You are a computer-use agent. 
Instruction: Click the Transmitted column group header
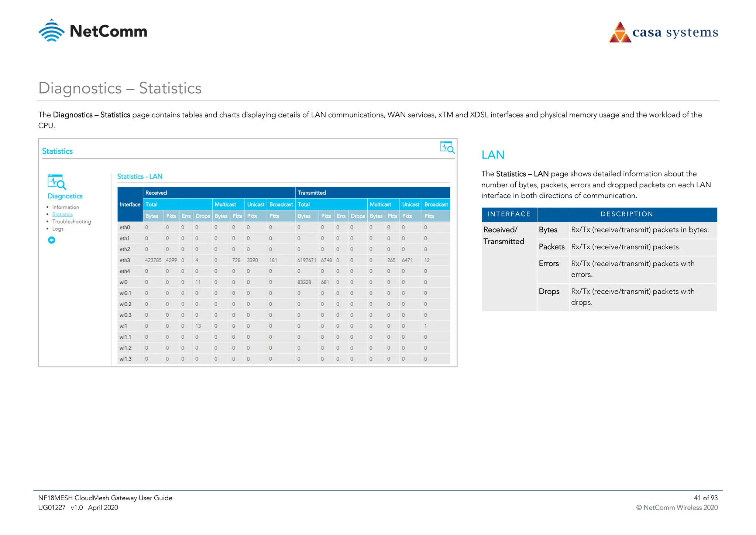point(312,193)
